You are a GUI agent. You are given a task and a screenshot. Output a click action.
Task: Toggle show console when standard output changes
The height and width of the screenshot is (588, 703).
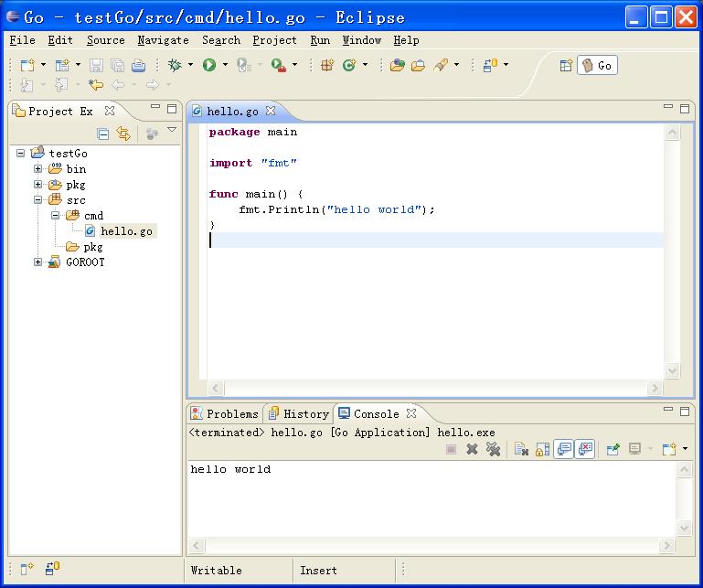pyautogui.click(x=564, y=449)
